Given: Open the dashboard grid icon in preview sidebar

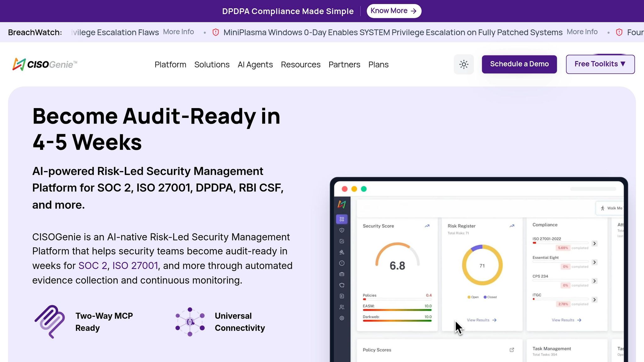Looking at the screenshot, I should coord(342,219).
